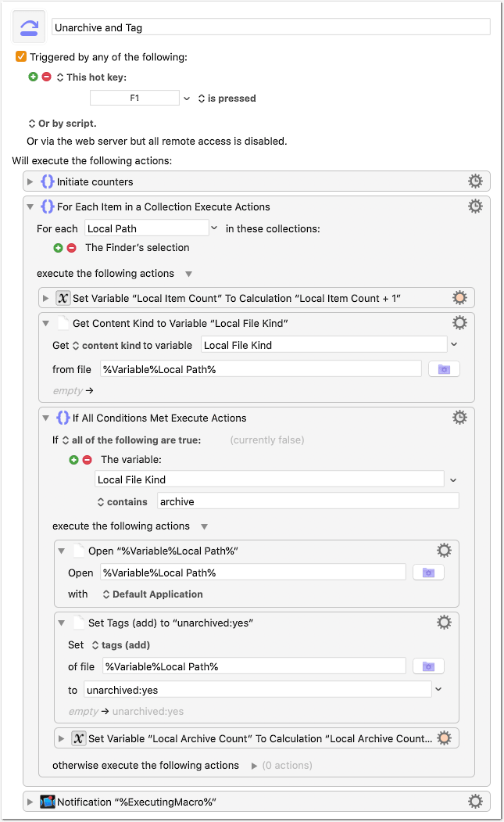Viewport: 504px width, 822px height.
Task: Change the 'contains' condition operator
Action: click(123, 502)
